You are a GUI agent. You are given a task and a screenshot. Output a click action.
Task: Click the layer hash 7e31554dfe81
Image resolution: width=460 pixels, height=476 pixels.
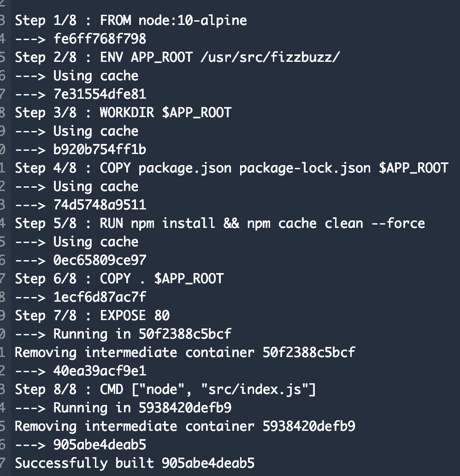pyautogui.click(x=100, y=94)
